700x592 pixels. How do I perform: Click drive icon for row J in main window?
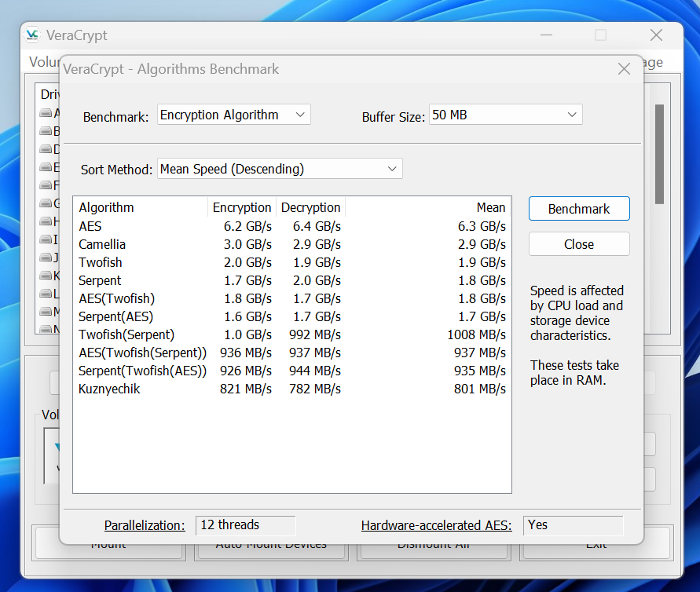pyautogui.click(x=46, y=257)
